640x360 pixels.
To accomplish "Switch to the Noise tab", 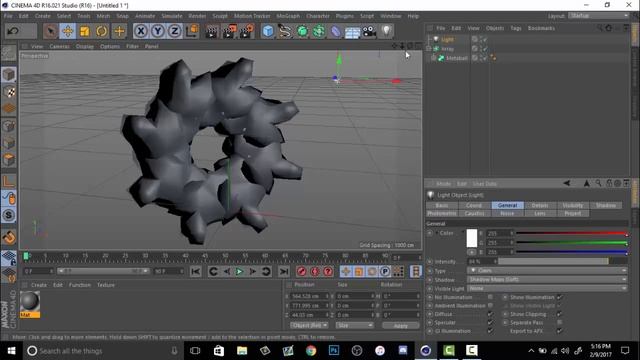I will [507, 213].
